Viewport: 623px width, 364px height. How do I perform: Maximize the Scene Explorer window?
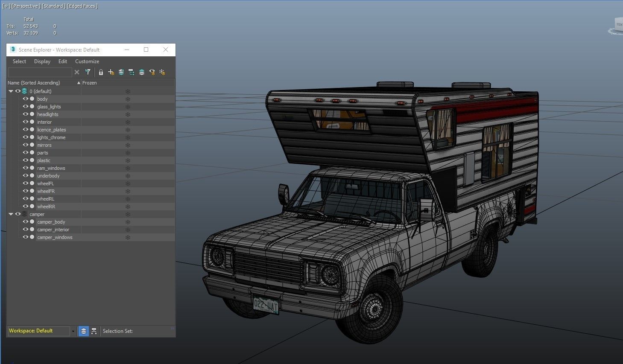[146, 50]
